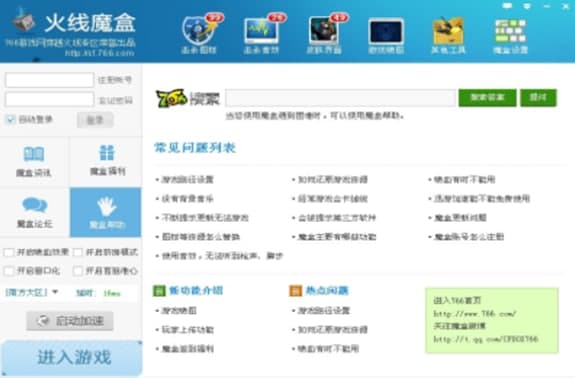Click the 热点问题 heading

pos(327,291)
